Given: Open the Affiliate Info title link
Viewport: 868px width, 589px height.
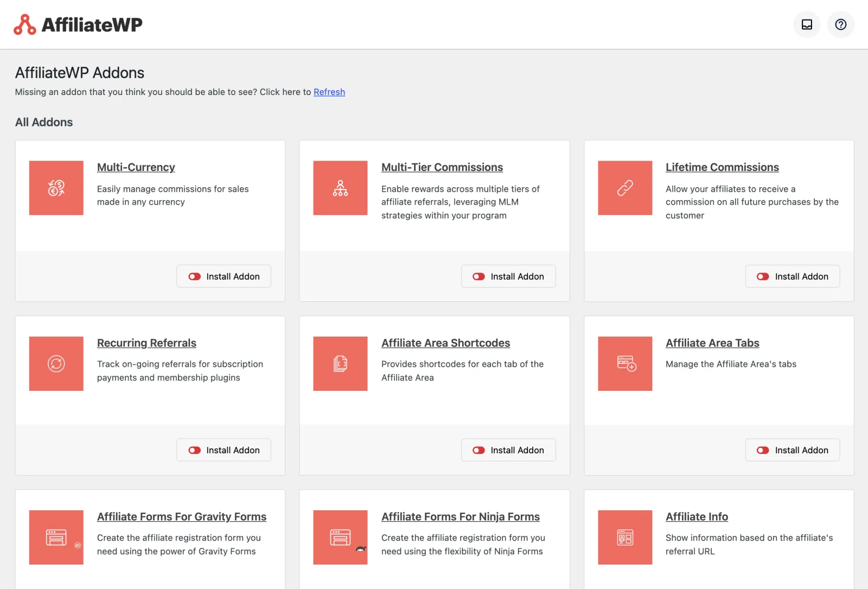Looking at the screenshot, I should click(x=697, y=517).
